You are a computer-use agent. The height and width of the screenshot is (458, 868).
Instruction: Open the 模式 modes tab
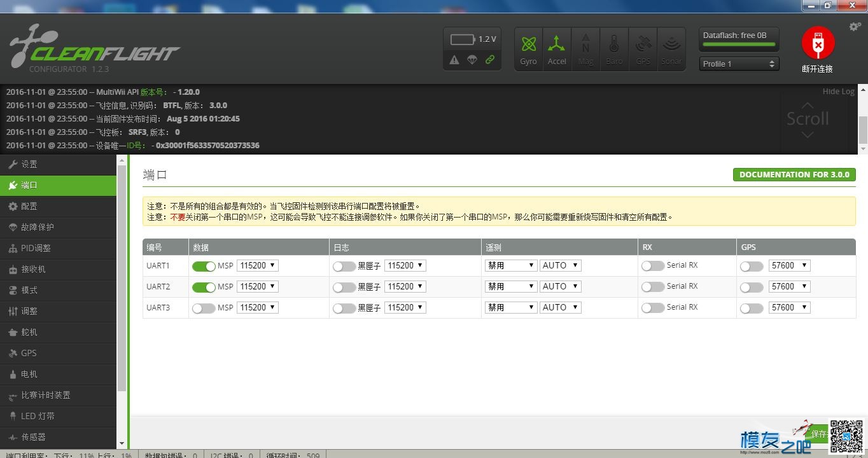click(x=59, y=290)
